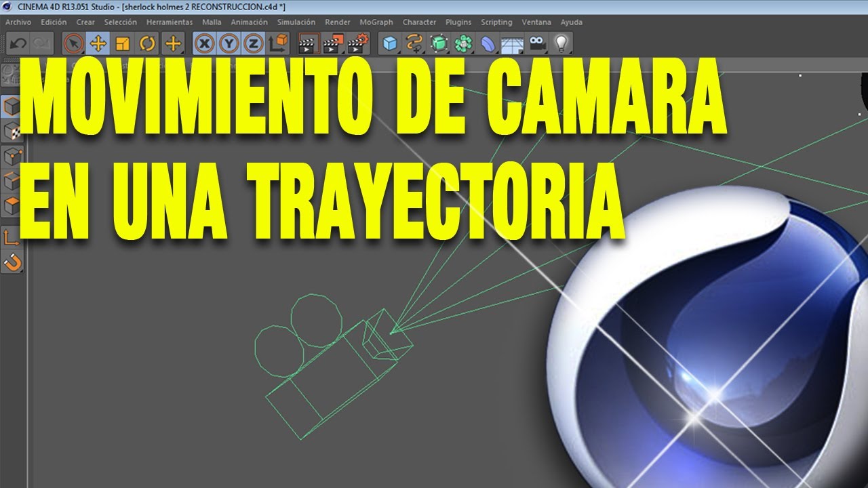
Task: Click Render to Picture Viewer icon
Action: [333, 44]
